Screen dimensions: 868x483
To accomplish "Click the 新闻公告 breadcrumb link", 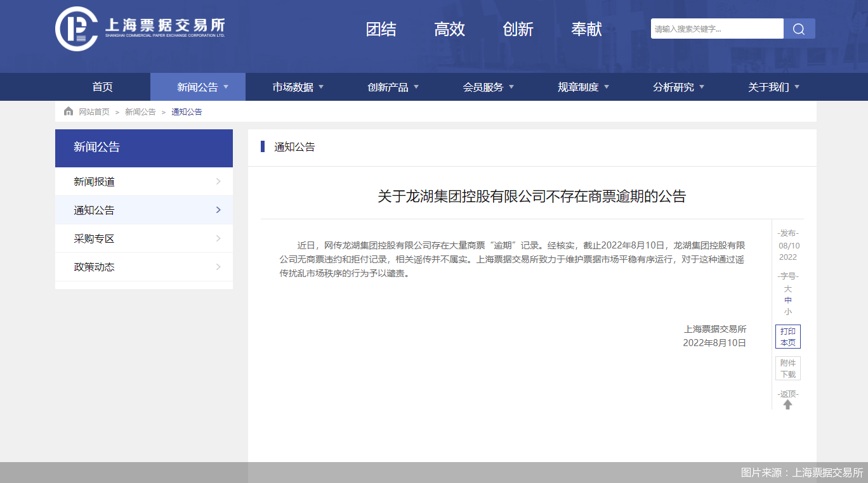I will pyautogui.click(x=140, y=112).
